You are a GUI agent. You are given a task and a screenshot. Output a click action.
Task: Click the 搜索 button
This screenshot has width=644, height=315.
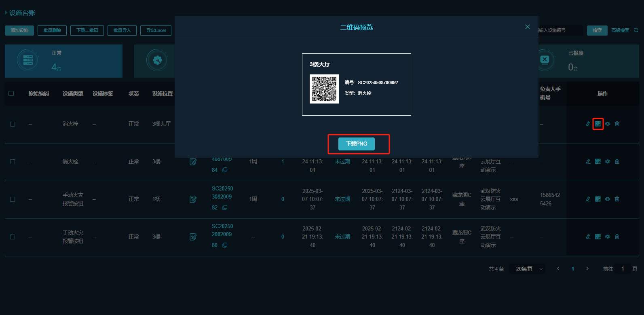[x=597, y=30]
